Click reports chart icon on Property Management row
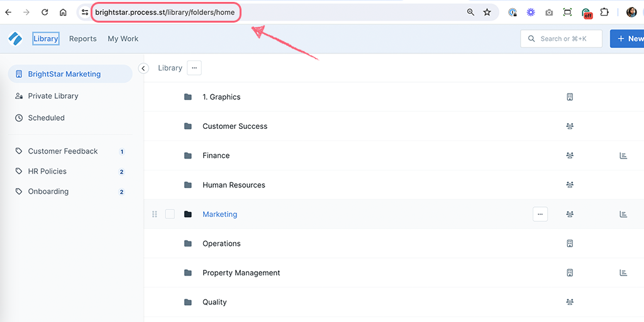644x322 pixels. [623, 273]
